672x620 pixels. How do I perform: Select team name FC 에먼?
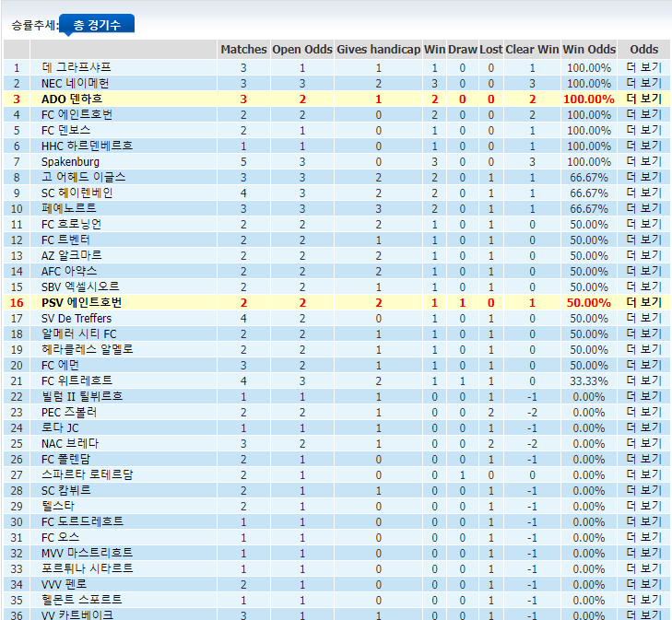click(x=61, y=365)
